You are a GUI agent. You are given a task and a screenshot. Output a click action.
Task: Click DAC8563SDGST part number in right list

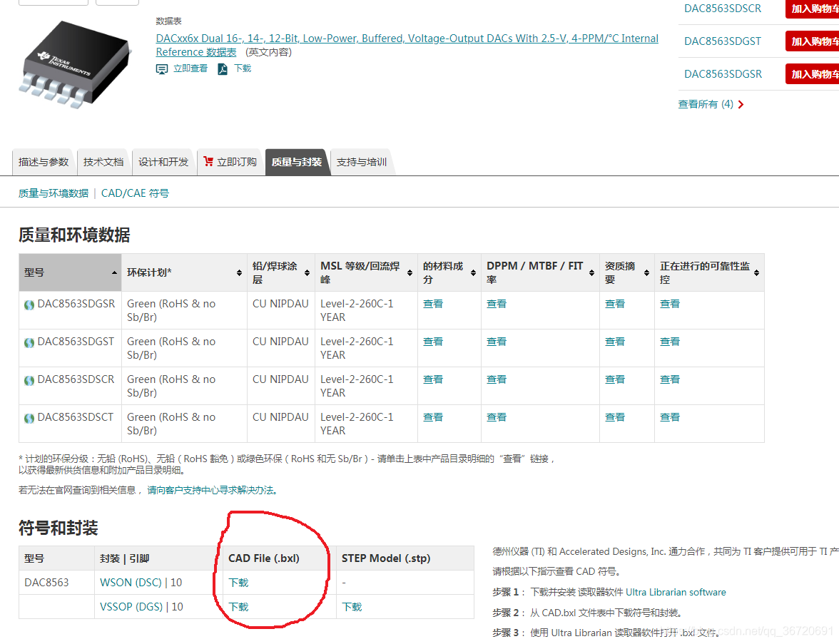coord(722,41)
